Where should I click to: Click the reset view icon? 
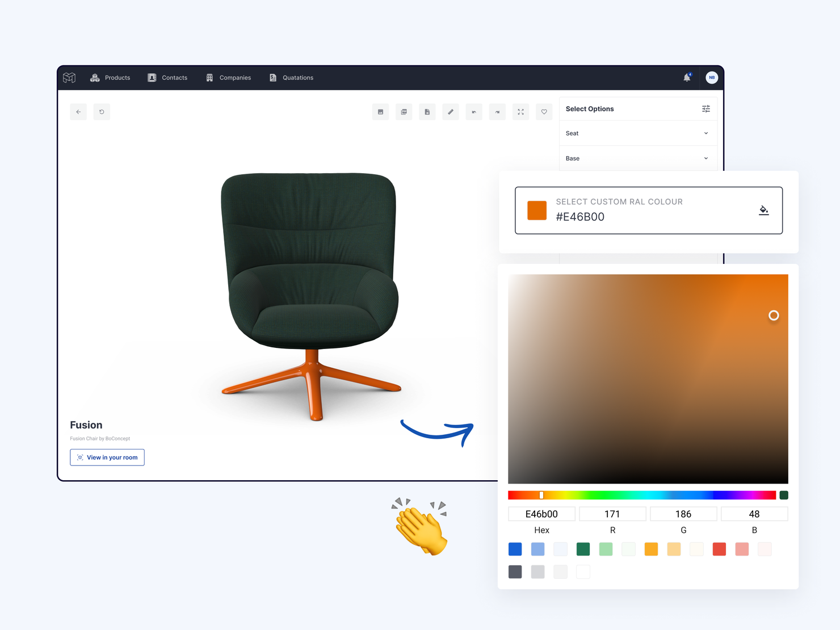102,112
